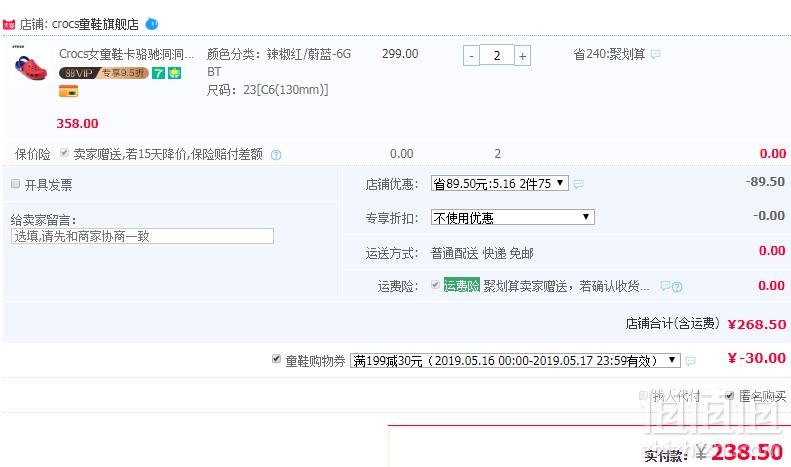Enable the 开具发票 checkbox

[x=16, y=184]
